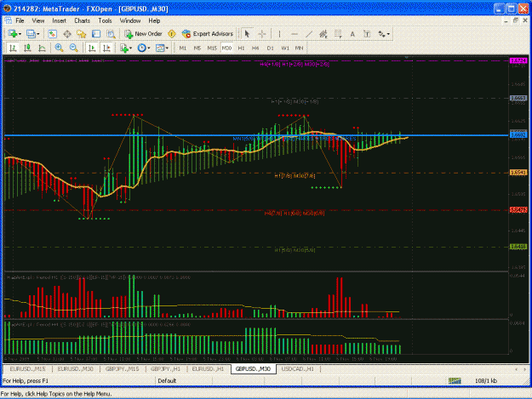The height and width of the screenshot is (399, 532).
Task: Open the Tools menu
Action: (x=105, y=20)
